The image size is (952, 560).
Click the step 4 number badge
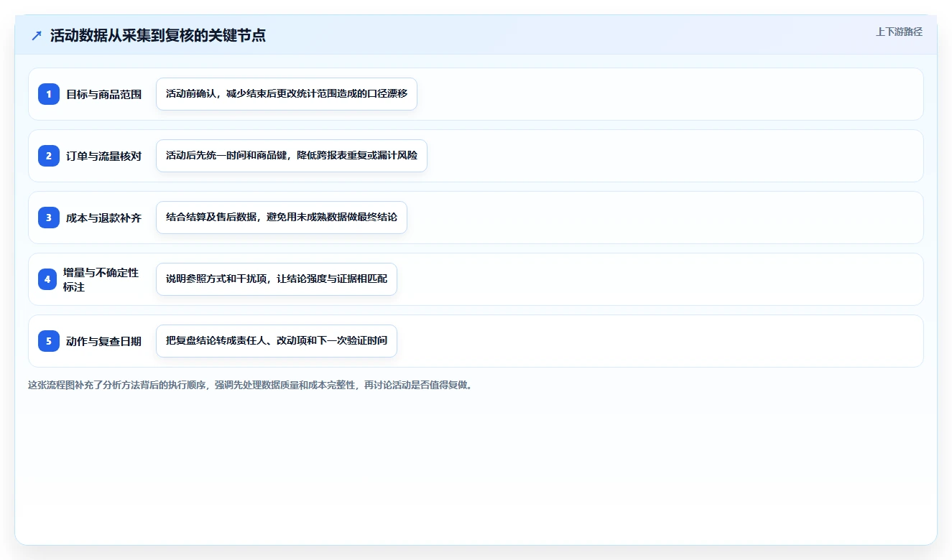pyautogui.click(x=47, y=279)
